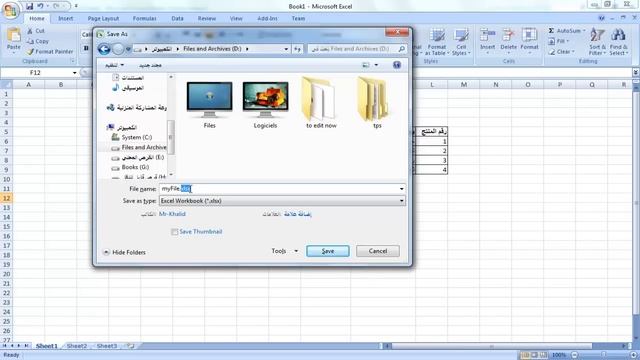
Task: Click the Save icon in Quick Access Toolbar
Action: click(x=29, y=6)
